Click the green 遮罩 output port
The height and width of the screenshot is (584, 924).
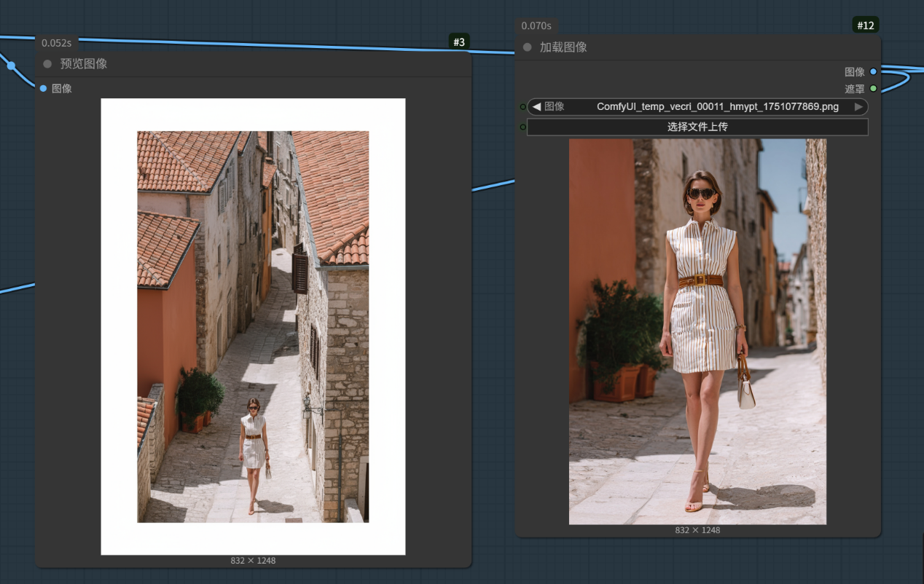[873, 89]
